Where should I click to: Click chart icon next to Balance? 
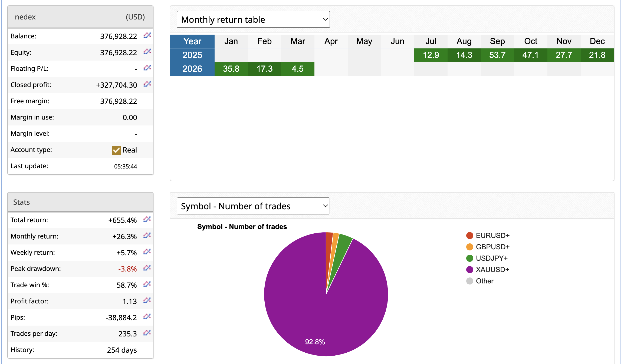point(147,35)
